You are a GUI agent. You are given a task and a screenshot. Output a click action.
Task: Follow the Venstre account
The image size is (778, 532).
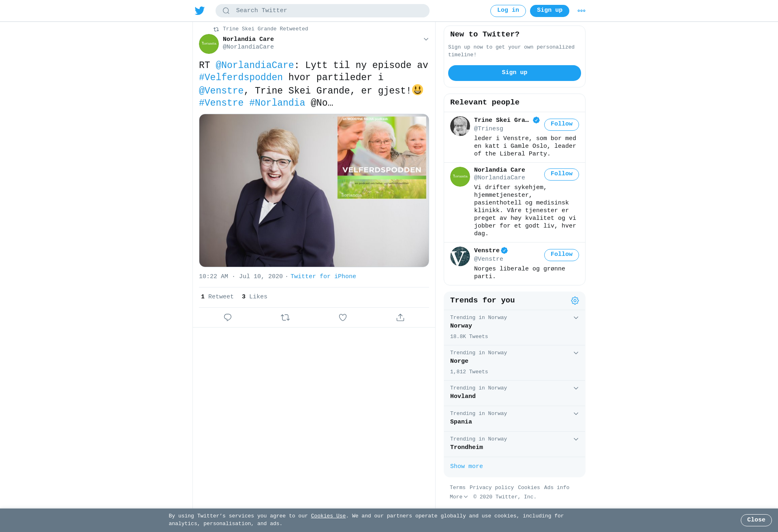click(x=562, y=255)
